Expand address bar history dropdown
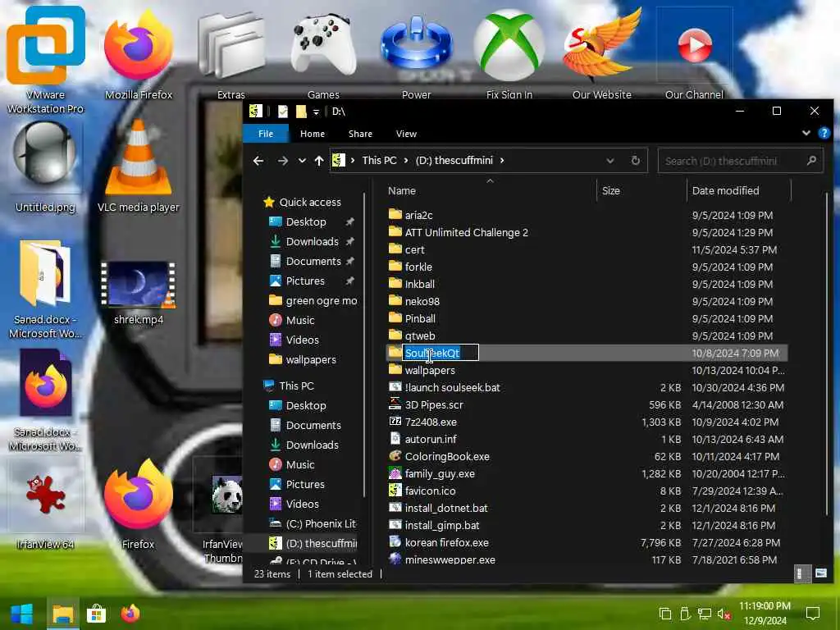 609,161
